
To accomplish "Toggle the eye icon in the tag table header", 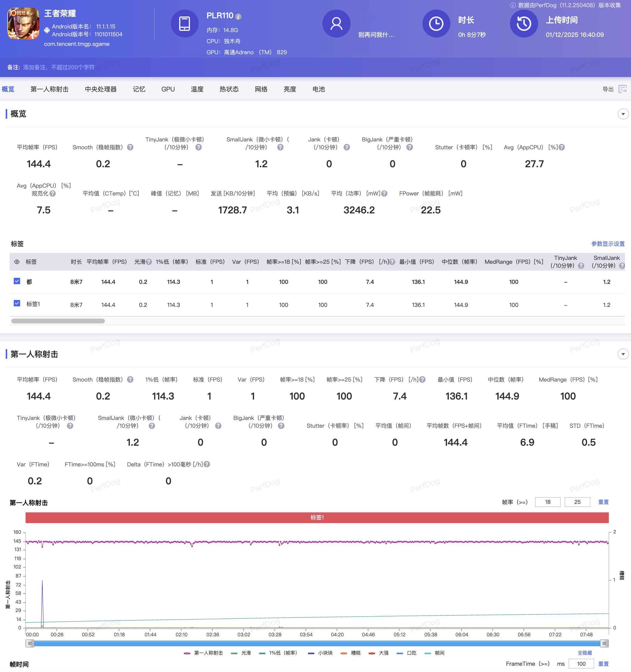I will point(17,262).
